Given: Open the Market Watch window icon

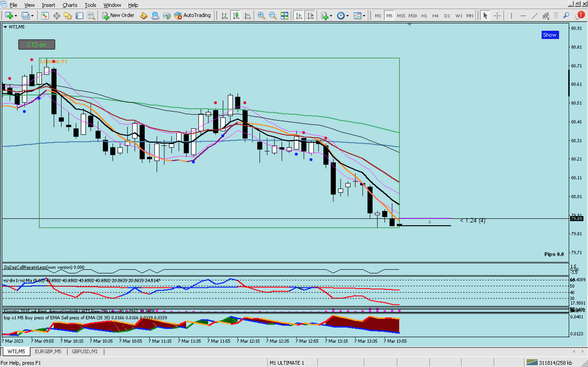Looking at the screenshot, I should click(x=45, y=16).
